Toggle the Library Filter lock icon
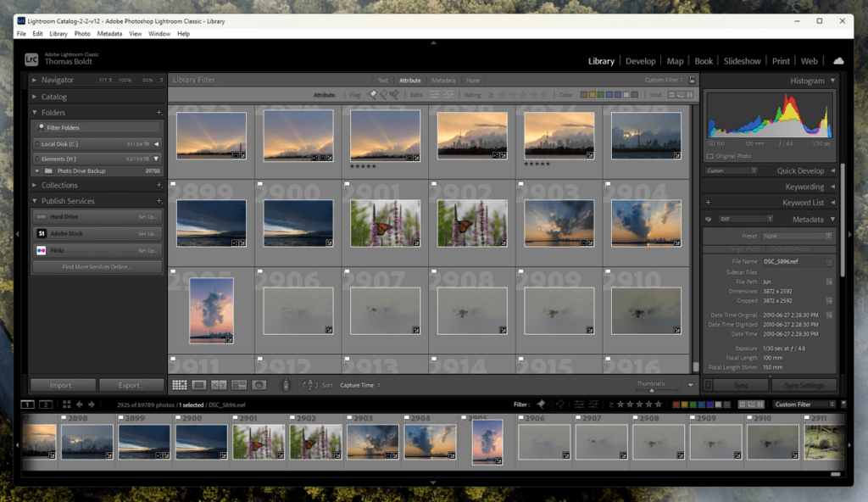868x502 pixels. coord(692,80)
